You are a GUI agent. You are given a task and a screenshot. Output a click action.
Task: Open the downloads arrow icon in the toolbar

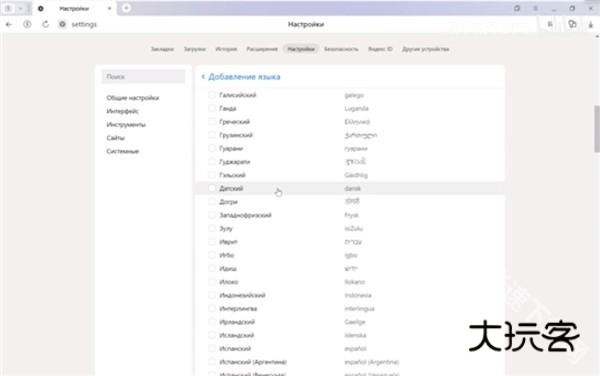pyautogui.click(x=590, y=24)
